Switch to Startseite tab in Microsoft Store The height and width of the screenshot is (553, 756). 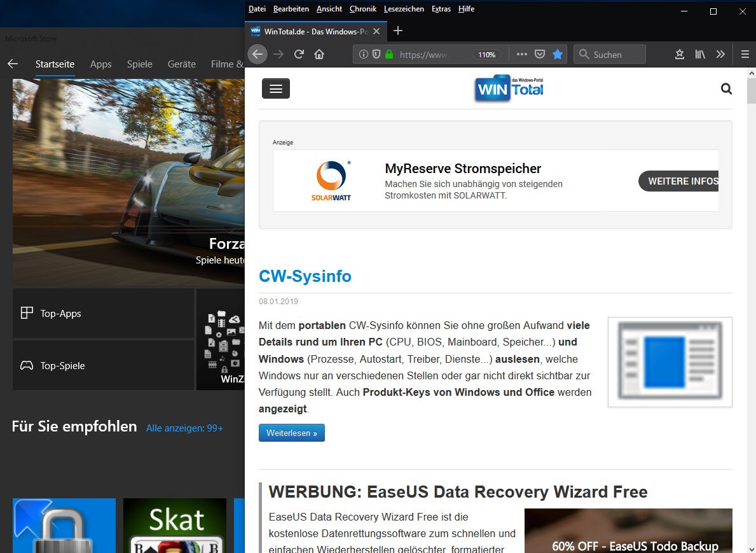55,64
